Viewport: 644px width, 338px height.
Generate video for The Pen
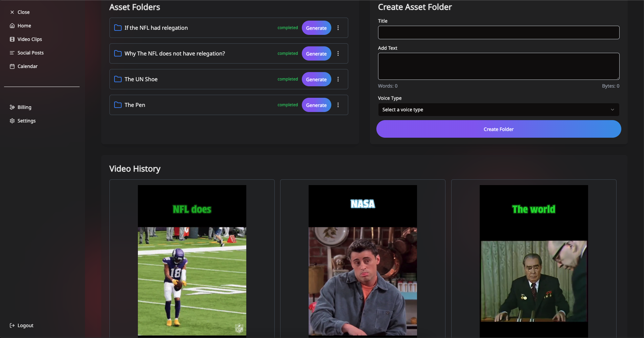pos(316,105)
